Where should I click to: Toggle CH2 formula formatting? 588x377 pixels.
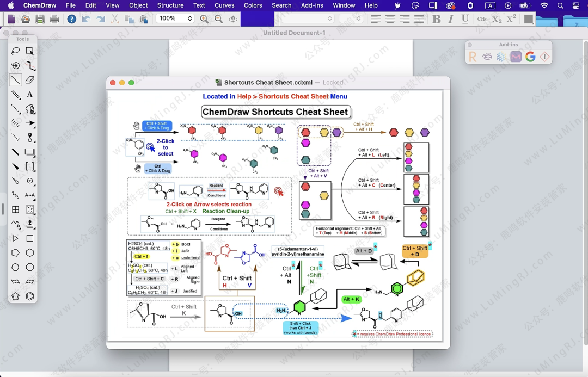482,18
